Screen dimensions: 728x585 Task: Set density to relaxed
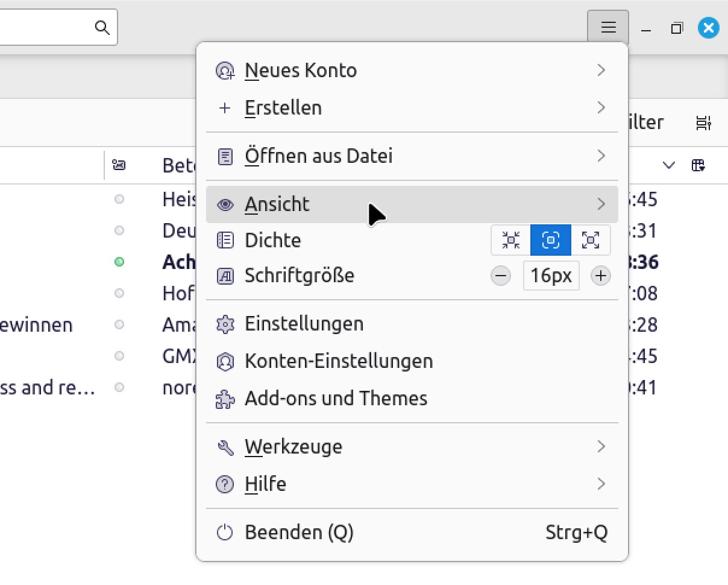pyautogui.click(x=591, y=240)
